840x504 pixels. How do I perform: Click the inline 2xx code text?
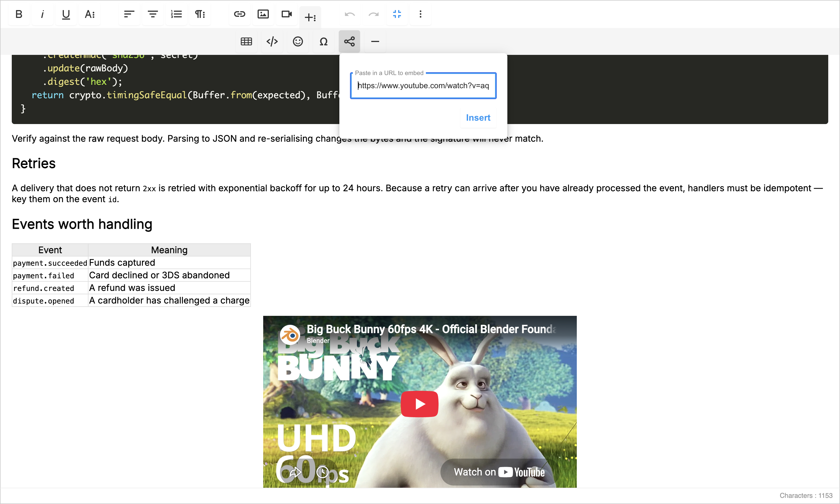[149, 188]
